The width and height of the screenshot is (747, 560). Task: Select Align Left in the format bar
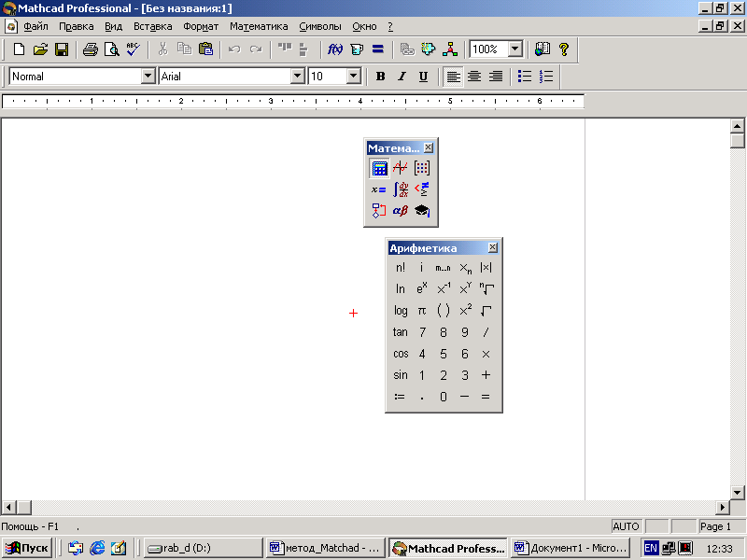(453, 77)
